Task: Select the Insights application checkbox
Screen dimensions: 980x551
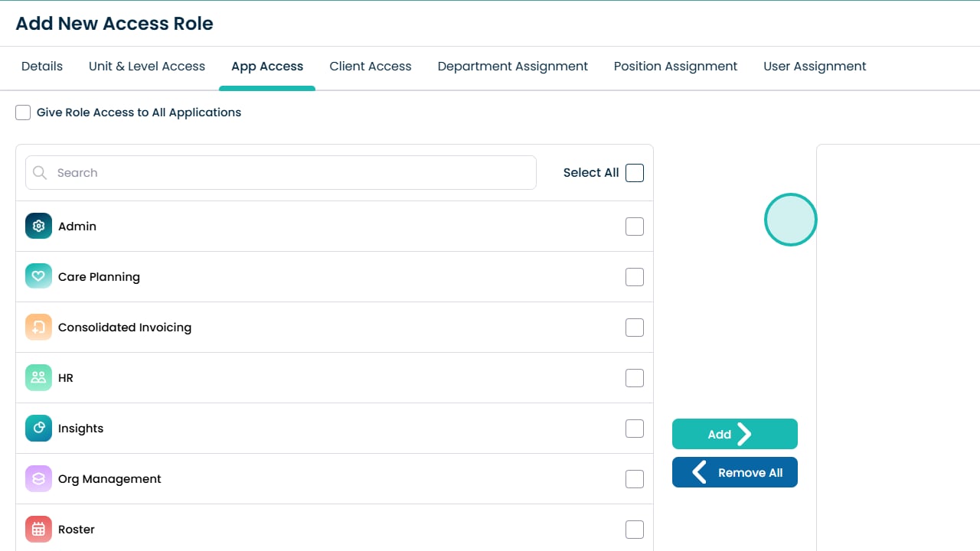Action: point(635,429)
